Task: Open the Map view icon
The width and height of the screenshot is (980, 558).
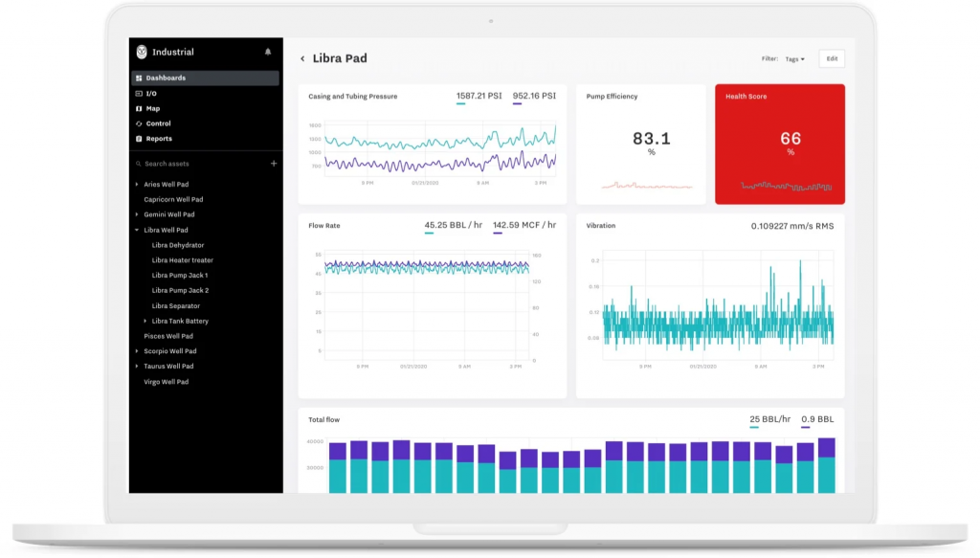Action: click(x=138, y=108)
